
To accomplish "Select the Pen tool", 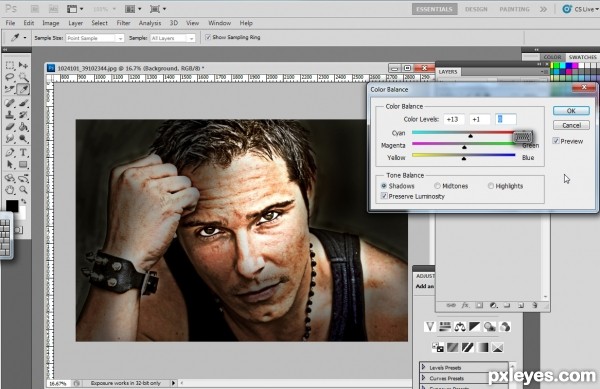I will pos(10,153).
